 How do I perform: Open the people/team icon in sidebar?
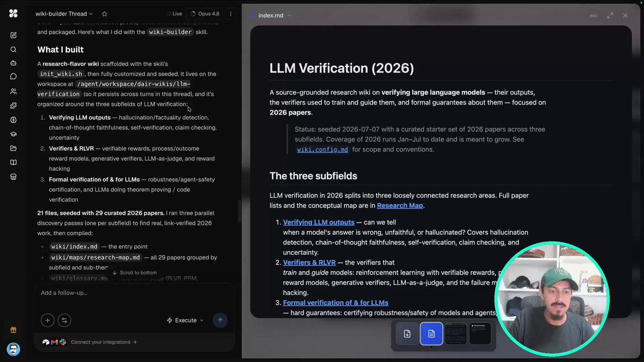pyautogui.click(x=13, y=91)
